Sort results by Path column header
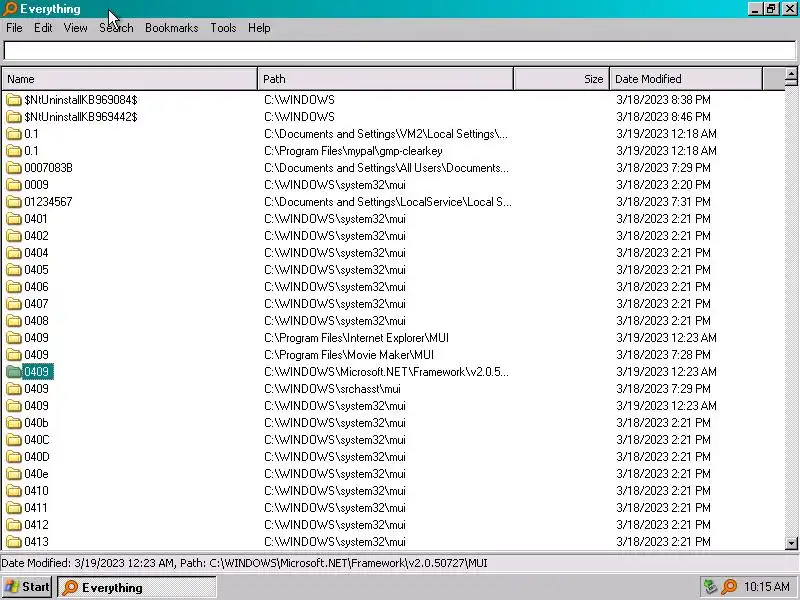The image size is (800, 600). [x=386, y=79]
